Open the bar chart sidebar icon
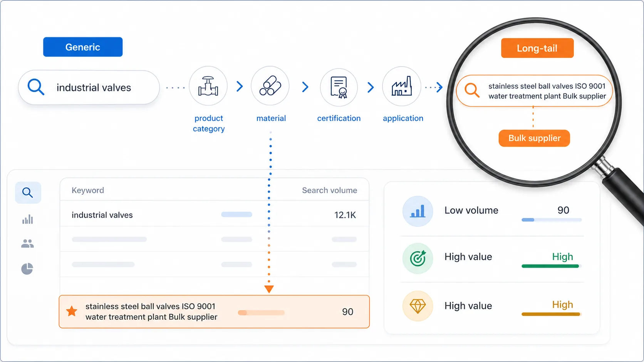Image resolution: width=644 pixels, height=362 pixels. (x=27, y=220)
